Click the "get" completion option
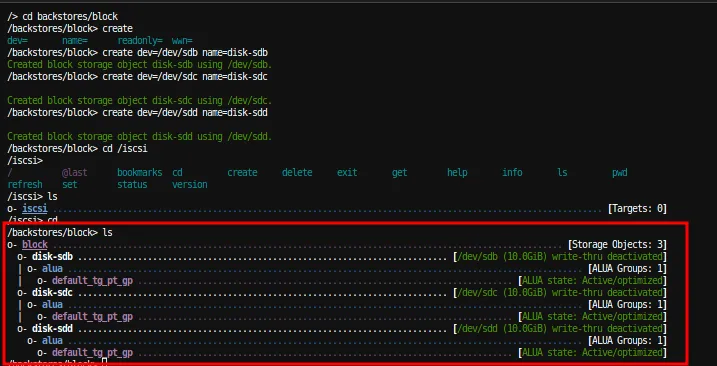This screenshot has width=717, height=366. click(x=400, y=172)
